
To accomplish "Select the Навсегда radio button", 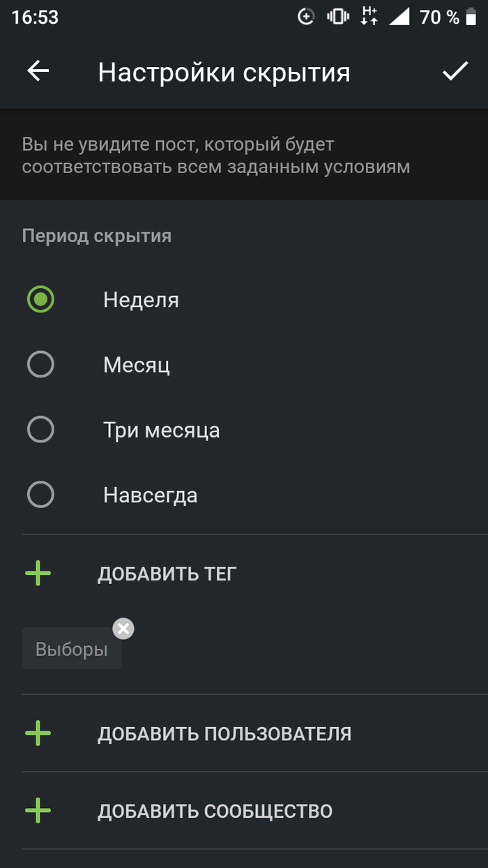I will [x=40, y=495].
